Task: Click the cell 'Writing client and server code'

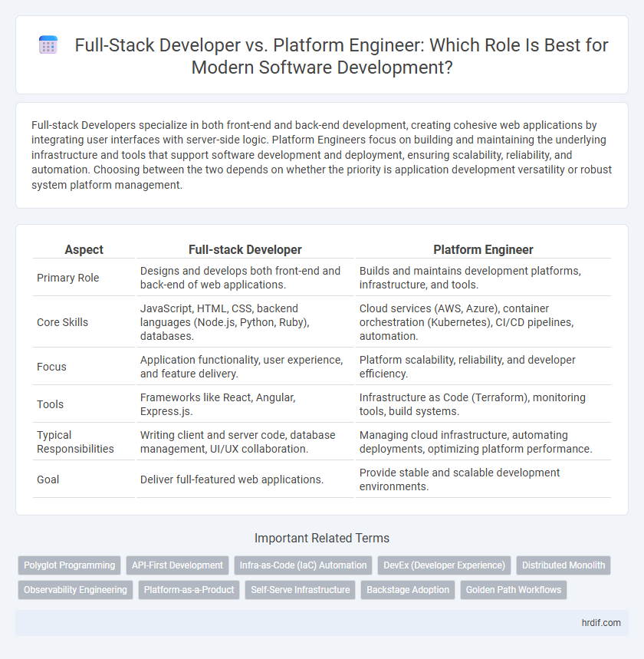Action: coord(245,442)
